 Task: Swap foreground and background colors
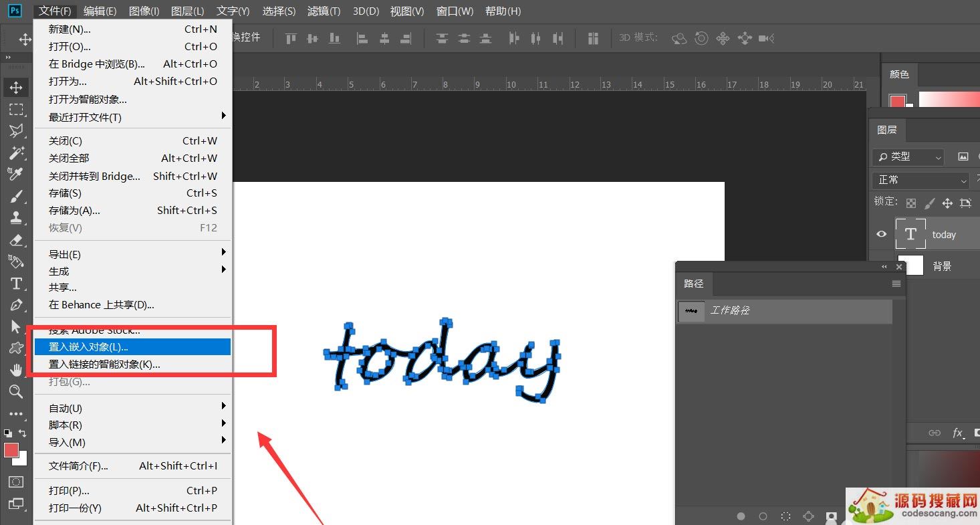pyautogui.click(x=22, y=433)
